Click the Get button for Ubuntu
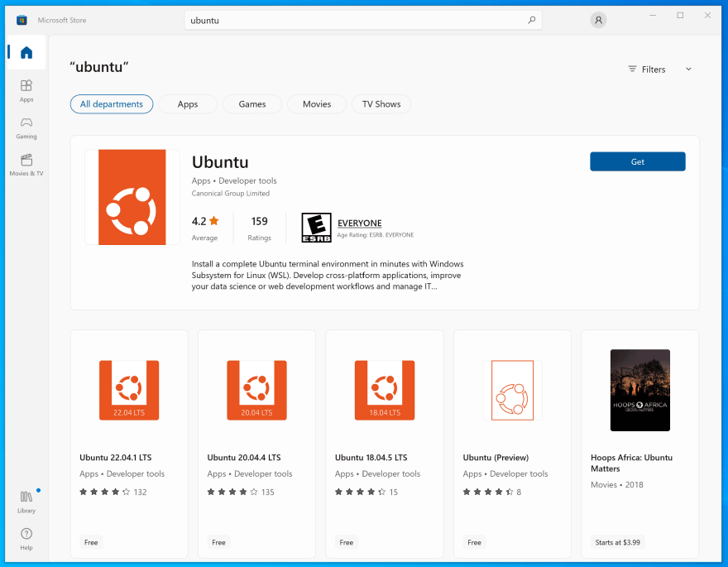 pos(638,161)
